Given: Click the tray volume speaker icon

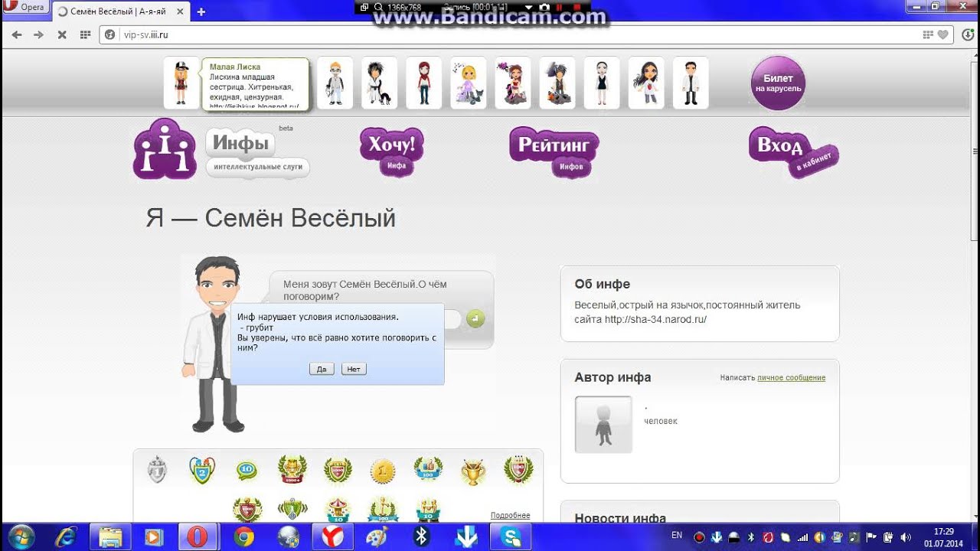Looking at the screenshot, I should pos(906,536).
